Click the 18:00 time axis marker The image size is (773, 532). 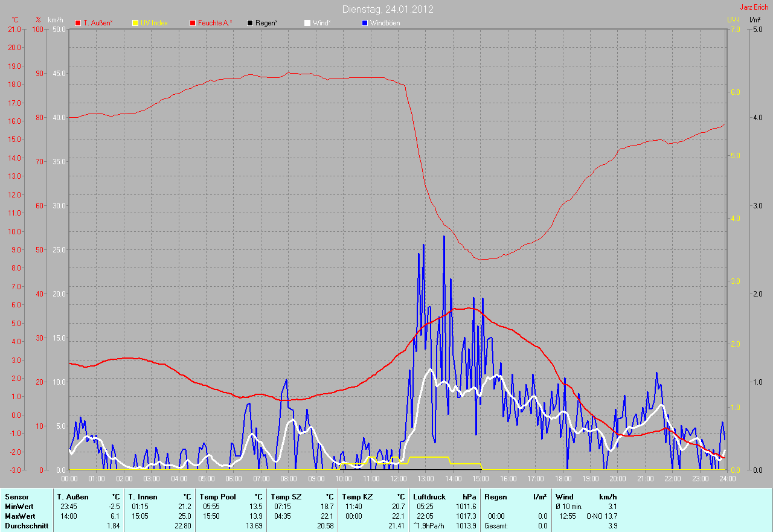click(x=563, y=478)
